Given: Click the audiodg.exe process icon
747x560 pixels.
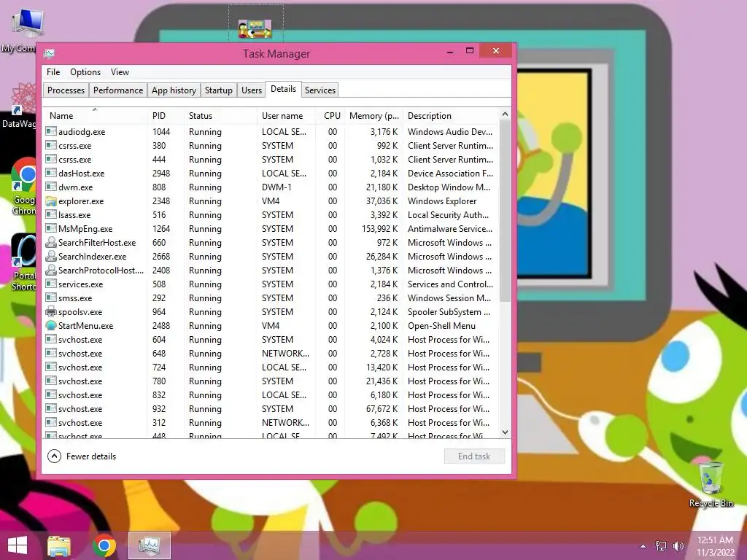Looking at the screenshot, I should pos(51,131).
